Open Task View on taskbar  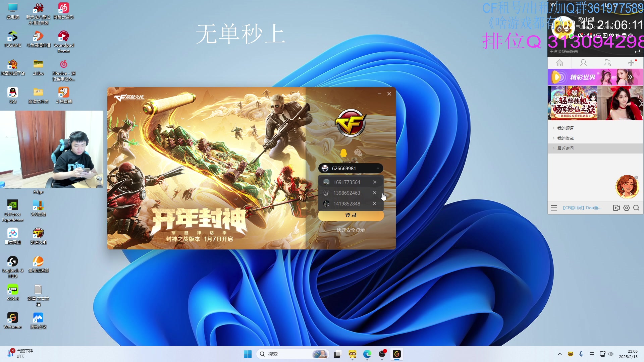coord(337,354)
